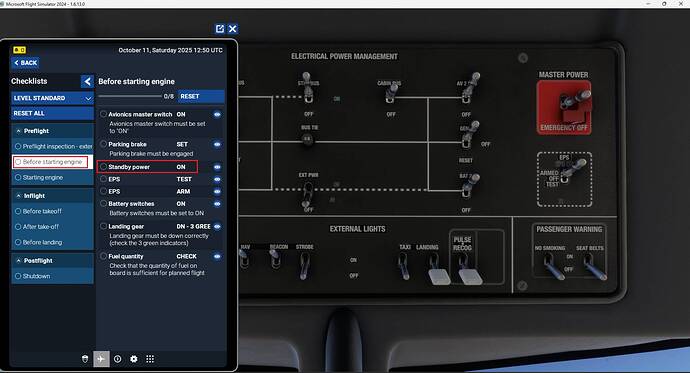Turn the BUS TIE knob
Screen dimensions: 690x373
[x=308, y=139]
